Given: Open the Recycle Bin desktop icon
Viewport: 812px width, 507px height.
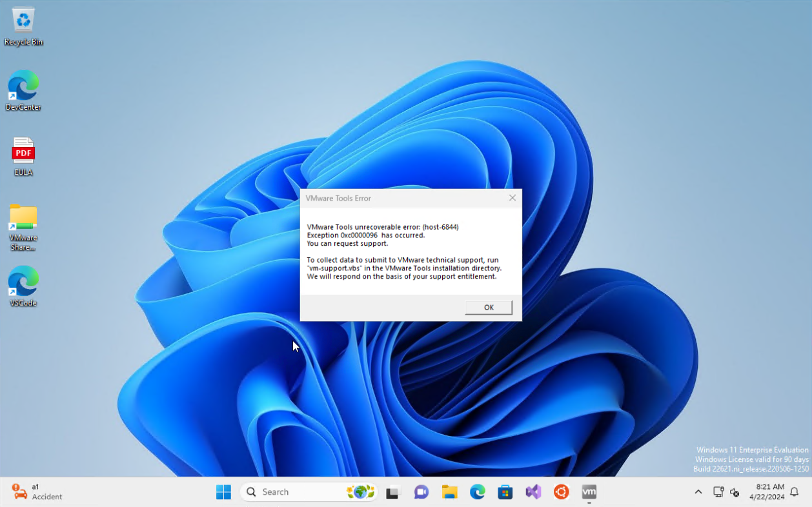Looking at the screenshot, I should [x=23, y=26].
